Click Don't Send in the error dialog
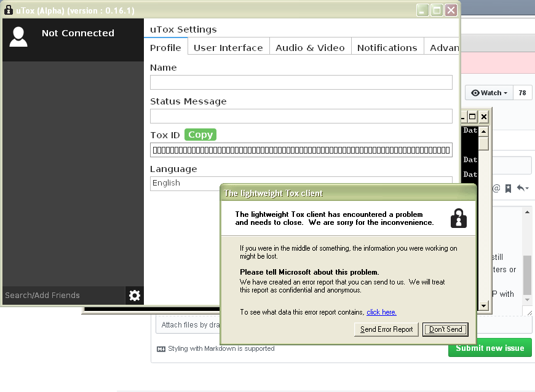 pos(445,329)
